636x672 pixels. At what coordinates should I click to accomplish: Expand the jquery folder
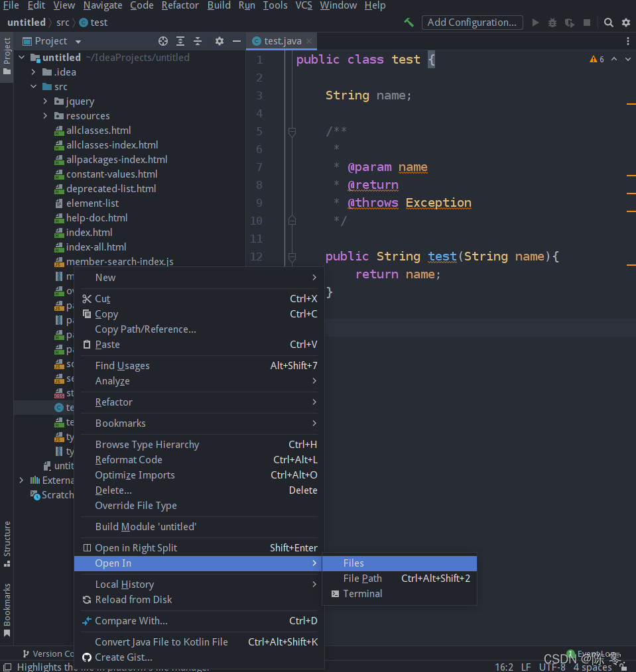[45, 101]
